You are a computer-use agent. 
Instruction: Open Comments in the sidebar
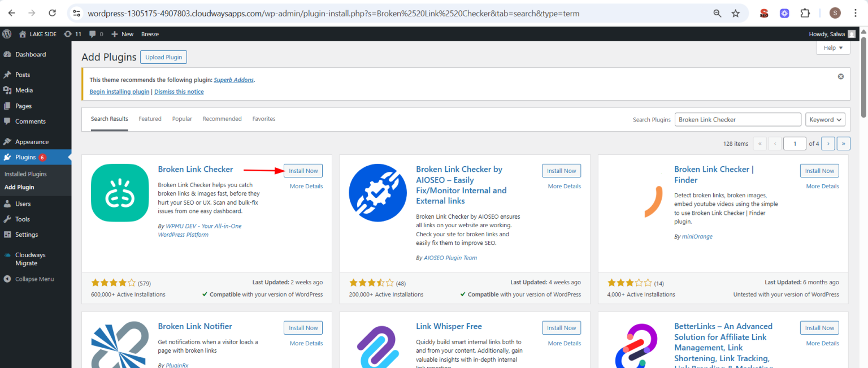coord(36,121)
